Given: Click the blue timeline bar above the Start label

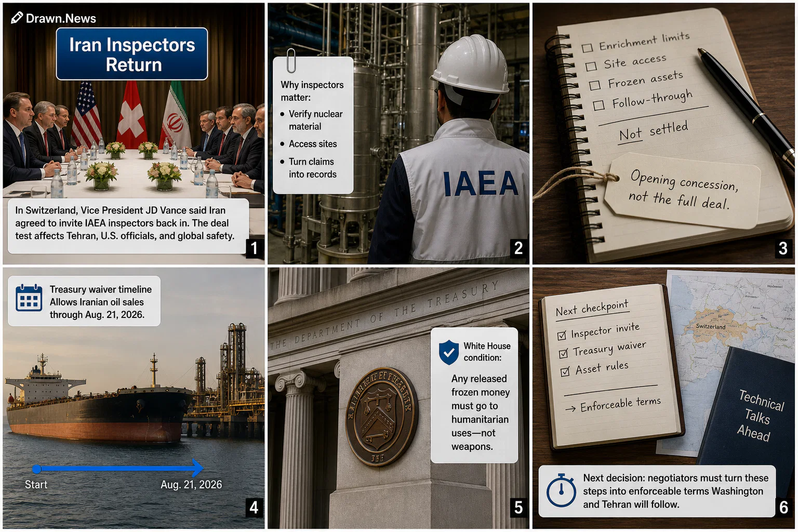Looking at the screenshot, I should (117, 469).
